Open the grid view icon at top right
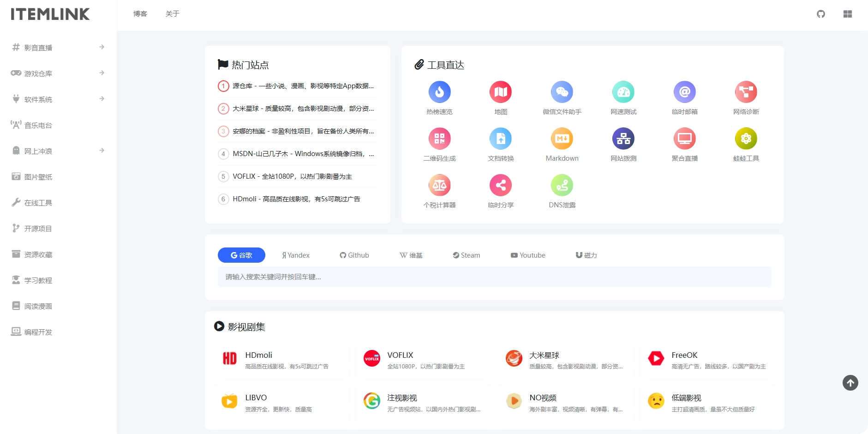The image size is (868, 434). pyautogui.click(x=847, y=14)
